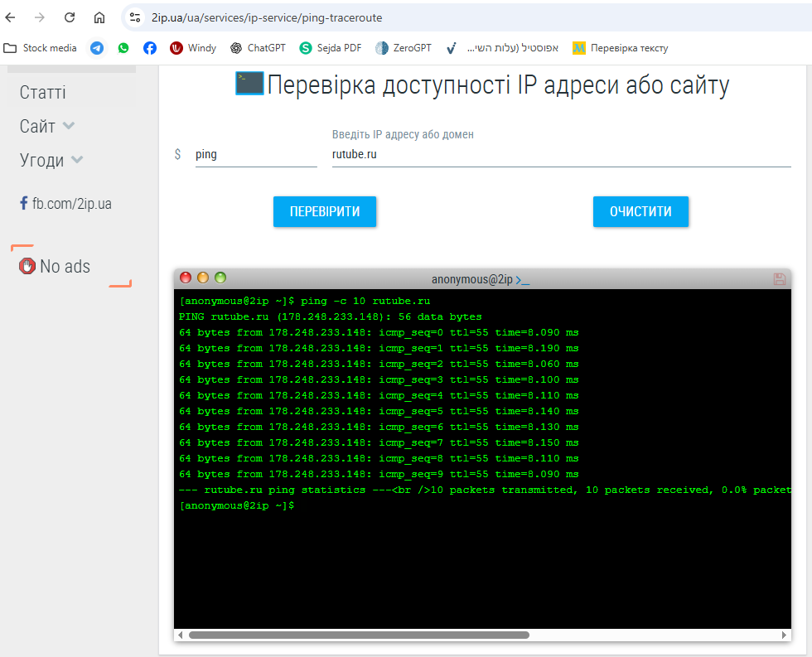Open the ChatGPT bookmark
This screenshot has width=812, height=657.
[258, 48]
